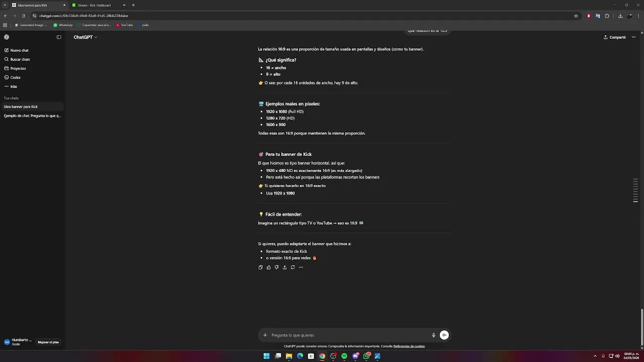Give the response a thumbs down
Screen dimensions: 644x362
(x=277, y=267)
